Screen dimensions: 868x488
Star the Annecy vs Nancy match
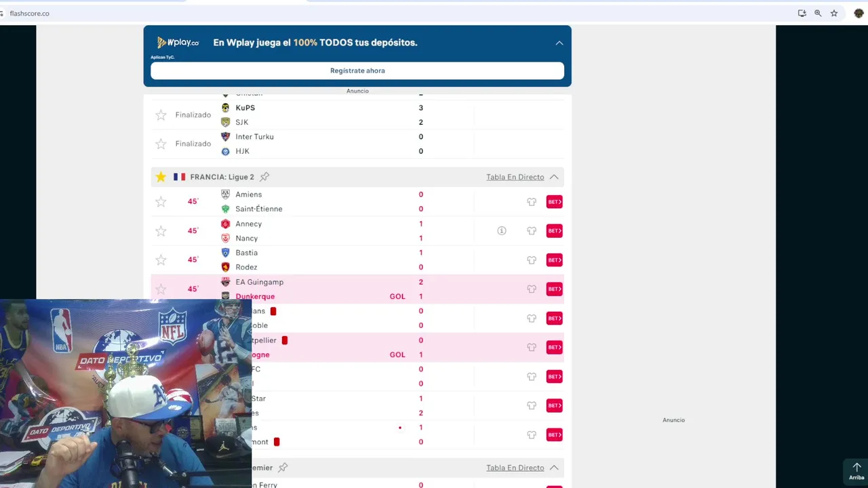point(161,231)
